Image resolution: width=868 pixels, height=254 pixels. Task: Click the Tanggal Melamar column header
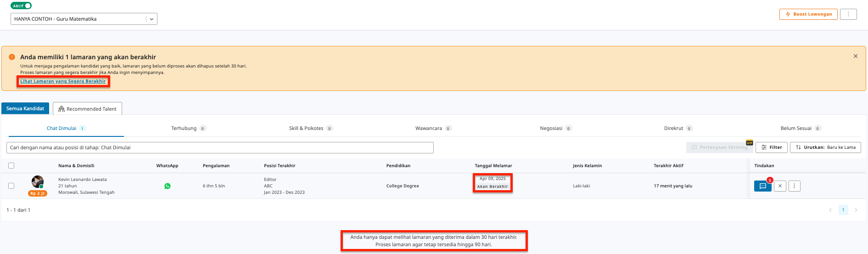point(493,166)
